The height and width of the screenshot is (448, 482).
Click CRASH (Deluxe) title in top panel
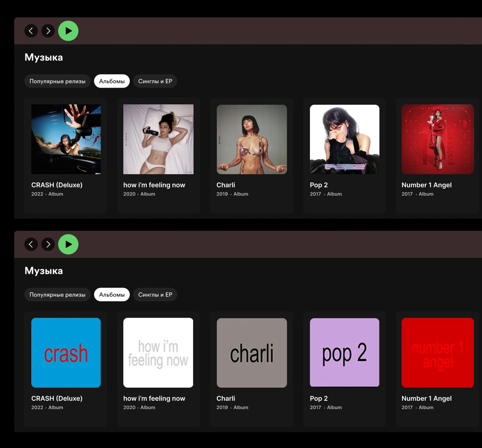pos(57,185)
